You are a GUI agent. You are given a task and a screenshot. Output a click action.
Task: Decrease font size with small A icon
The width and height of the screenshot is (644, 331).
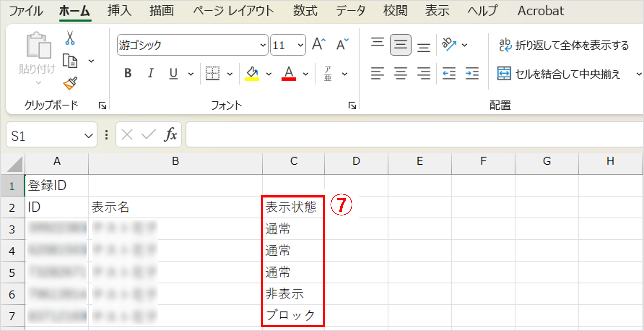point(342,45)
